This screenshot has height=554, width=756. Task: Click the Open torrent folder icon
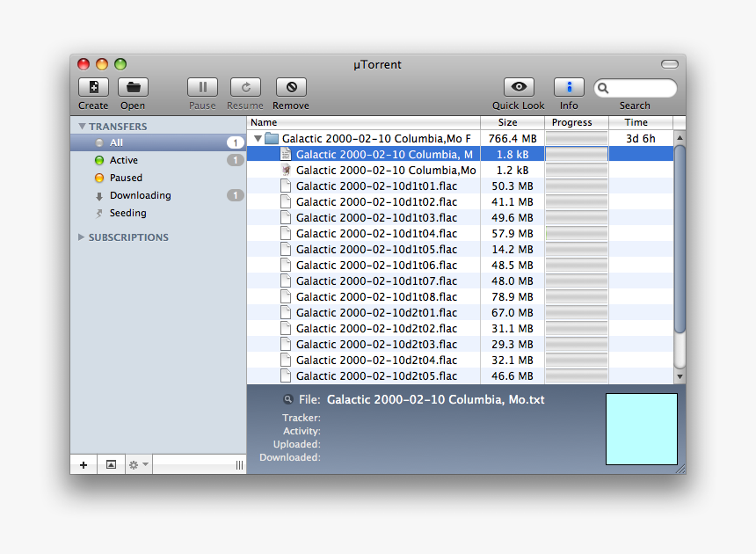[133, 87]
